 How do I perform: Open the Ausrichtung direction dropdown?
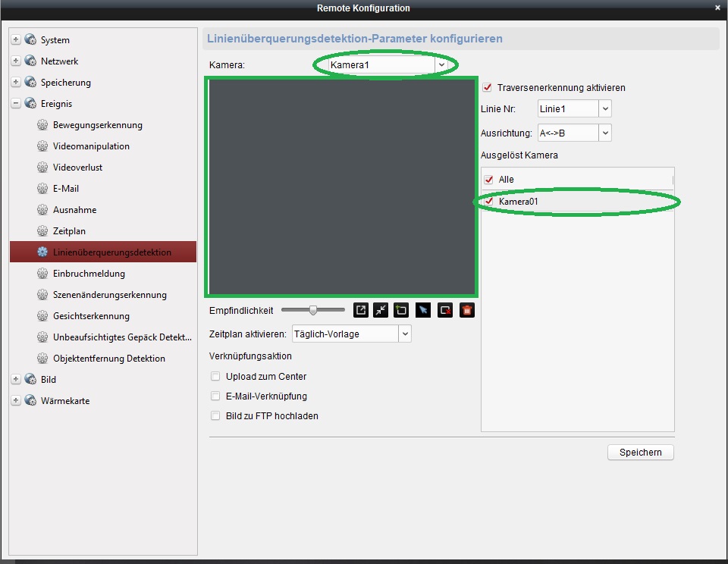pyautogui.click(x=604, y=133)
